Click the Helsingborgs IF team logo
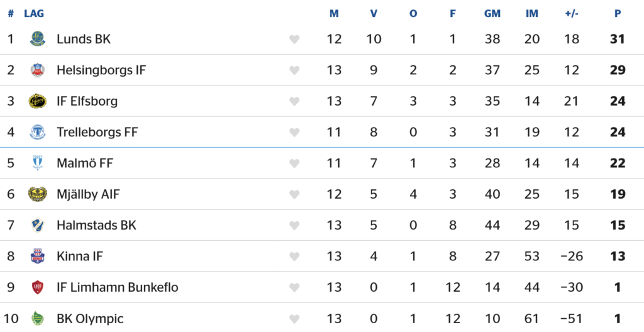Screen dimensions: 644x332 (38, 70)
